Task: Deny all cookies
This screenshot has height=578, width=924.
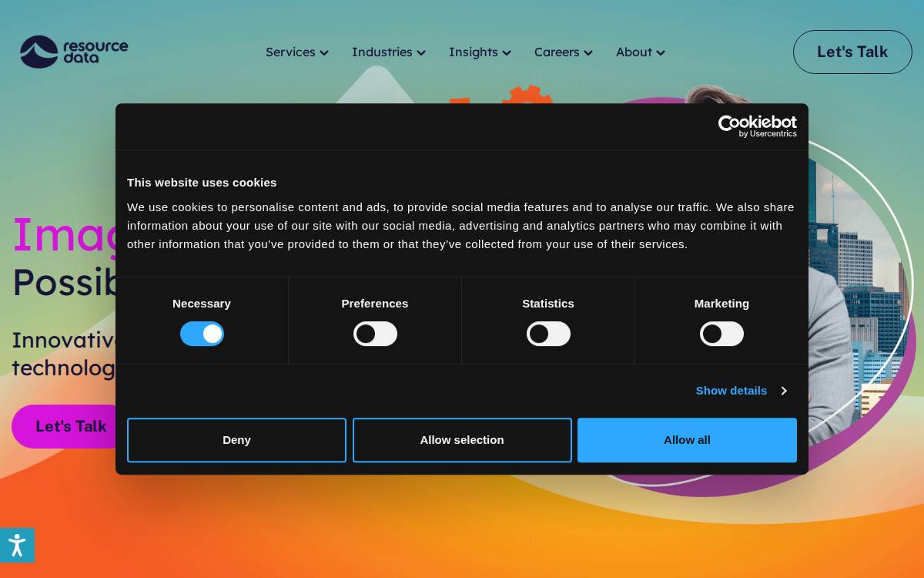Action: (x=236, y=440)
